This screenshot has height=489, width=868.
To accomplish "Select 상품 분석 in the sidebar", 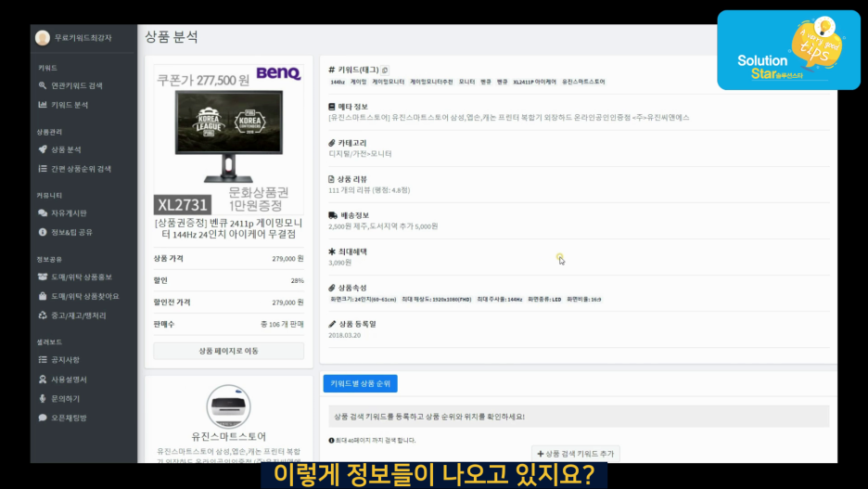I will (66, 149).
